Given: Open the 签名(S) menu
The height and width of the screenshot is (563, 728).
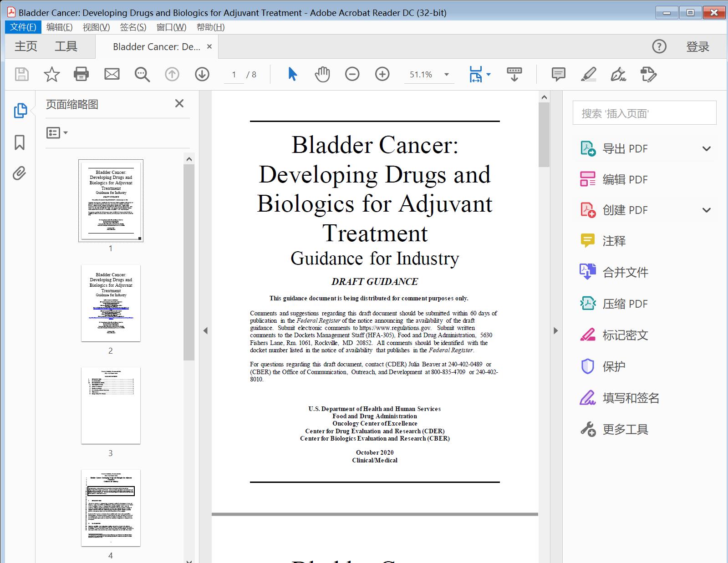Looking at the screenshot, I should tap(133, 27).
